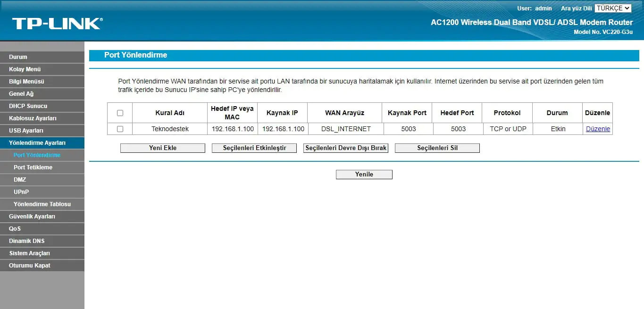View the Yönlendirme Tablosu
This screenshot has width=644, height=309.
coord(42,204)
